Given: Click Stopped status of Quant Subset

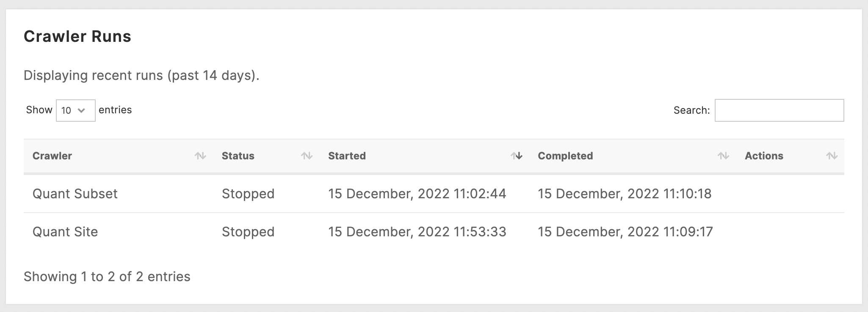Looking at the screenshot, I should click(248, 194).
